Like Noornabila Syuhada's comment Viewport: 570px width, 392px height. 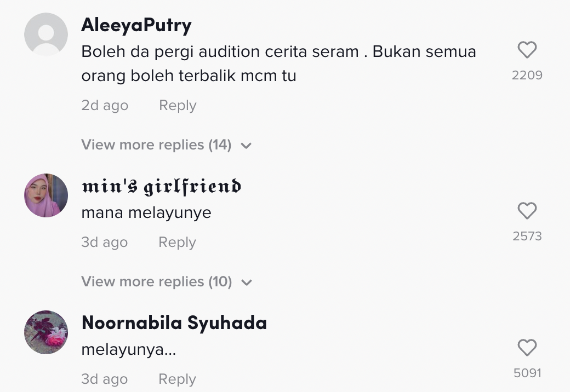pyautogui.click(x=527, y=348)
